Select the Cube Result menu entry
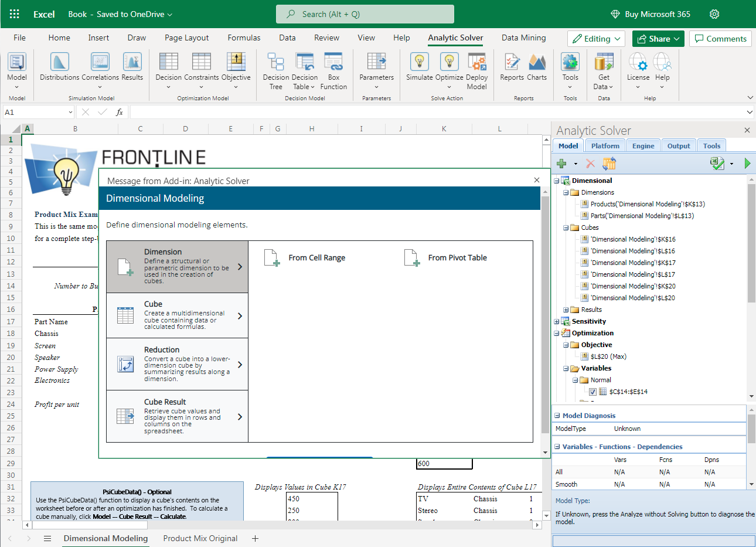Image resolution: width=756 pixels, height=547 pixels. click(177, 416)
